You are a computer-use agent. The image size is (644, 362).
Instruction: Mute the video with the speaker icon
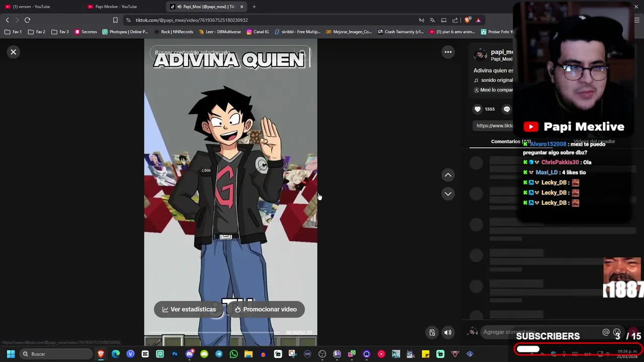[x=448, y=332]
